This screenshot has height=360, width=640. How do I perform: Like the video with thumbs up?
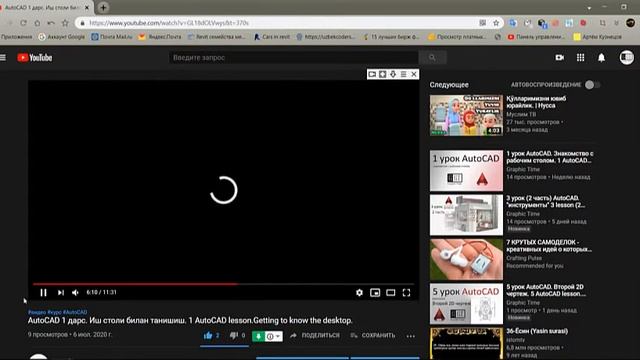[208, 336]
